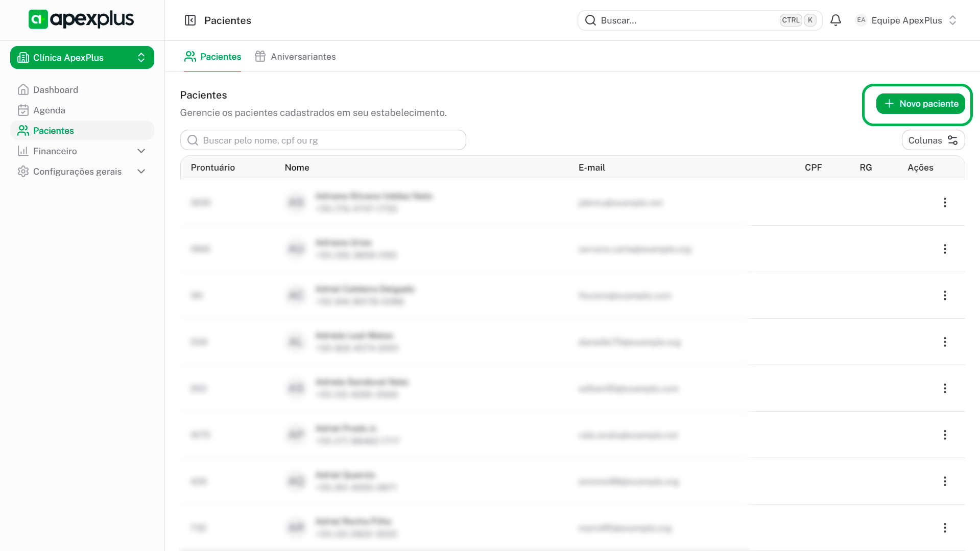980x551 pixels.
Task: Click the Novo paciente button
Action: [920, 104]
